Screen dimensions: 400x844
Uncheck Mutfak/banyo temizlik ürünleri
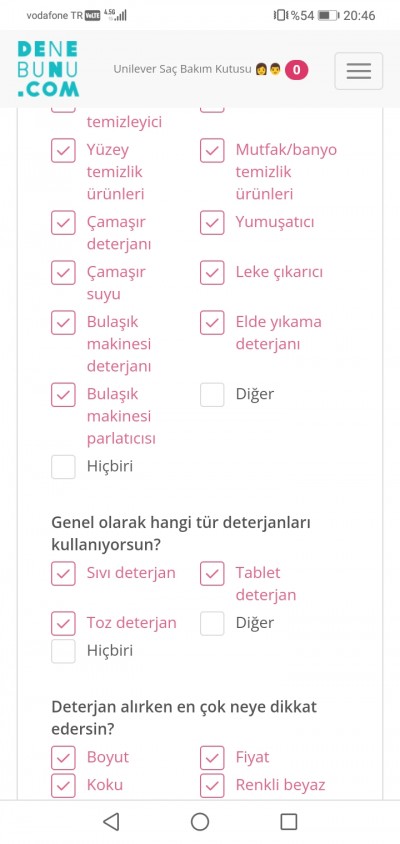pyautogui.click(x=212, y=150)
